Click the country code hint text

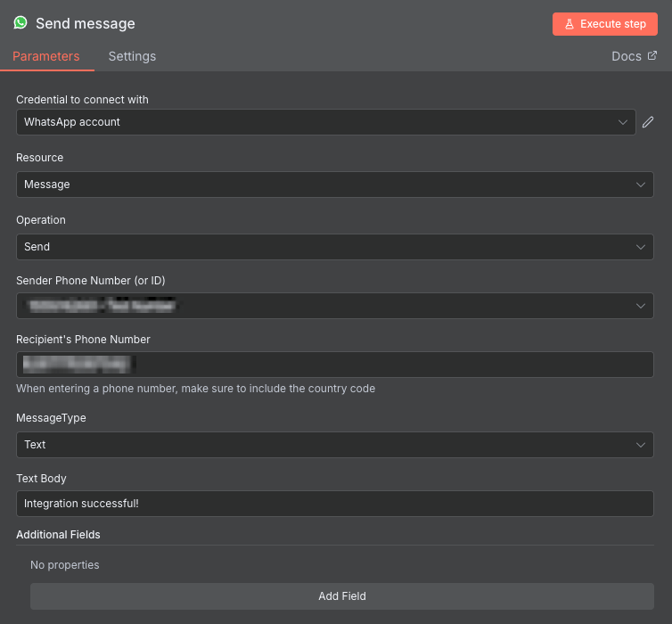click(x=195, y=389)
